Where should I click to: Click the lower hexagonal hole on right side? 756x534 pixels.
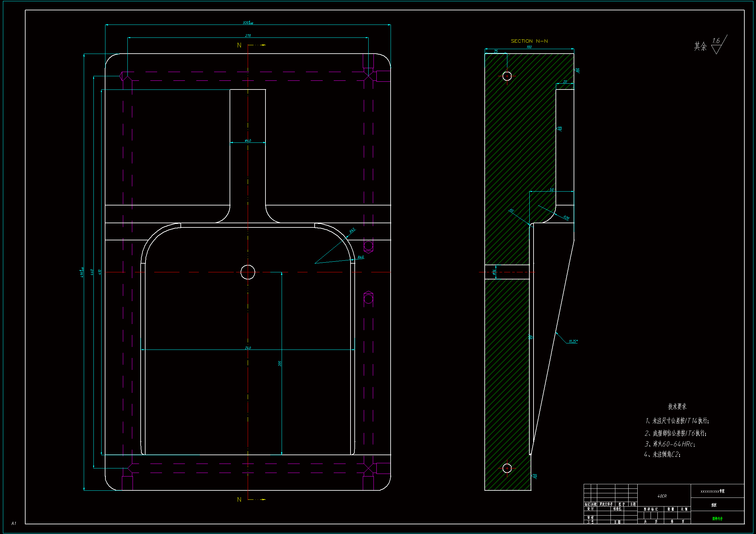tap(368, 298)
